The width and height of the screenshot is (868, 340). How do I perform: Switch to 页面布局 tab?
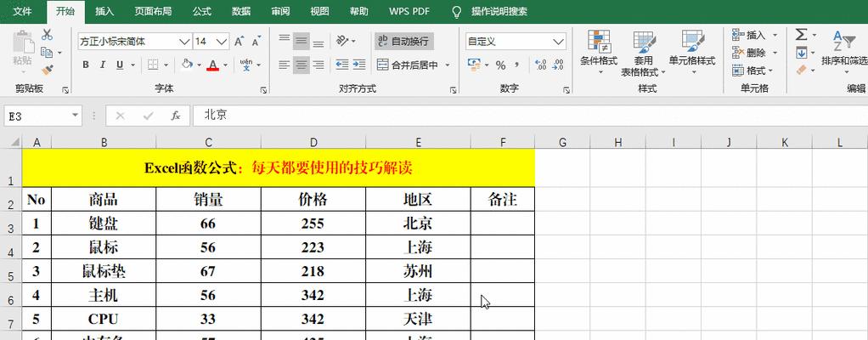153,11
